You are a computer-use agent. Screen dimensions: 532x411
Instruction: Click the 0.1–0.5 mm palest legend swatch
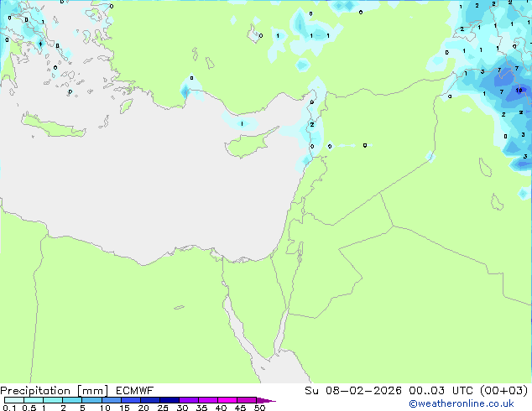pos(14,400)
